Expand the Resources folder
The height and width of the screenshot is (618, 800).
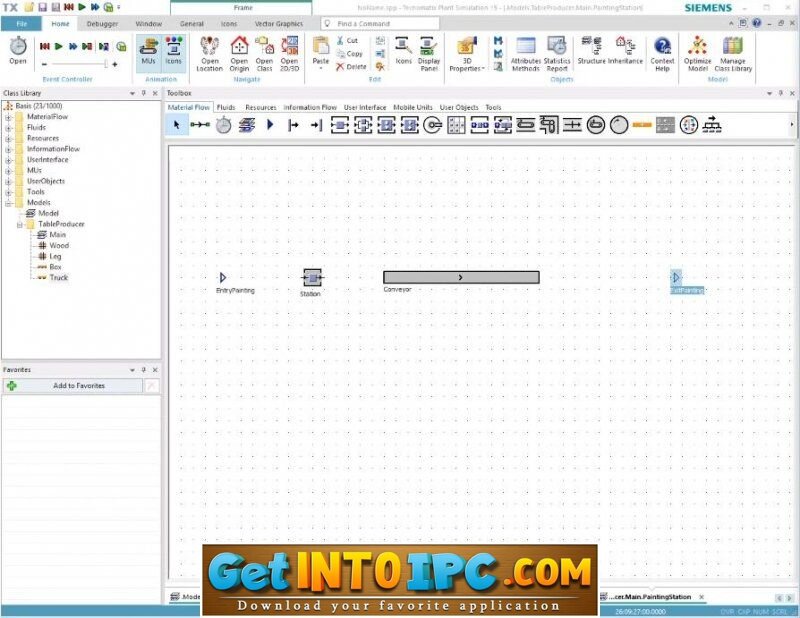click(x=8, y=138)
